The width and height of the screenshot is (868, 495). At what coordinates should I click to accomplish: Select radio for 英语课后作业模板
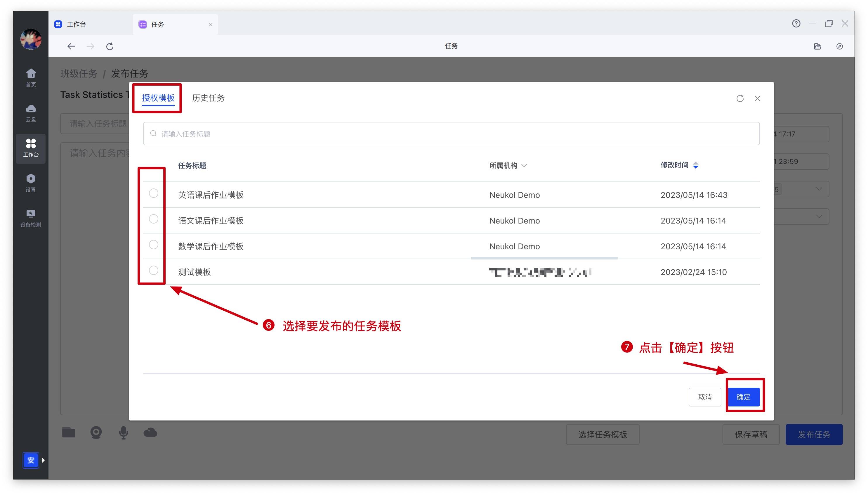pyautogui.click(x=154, y=193)
